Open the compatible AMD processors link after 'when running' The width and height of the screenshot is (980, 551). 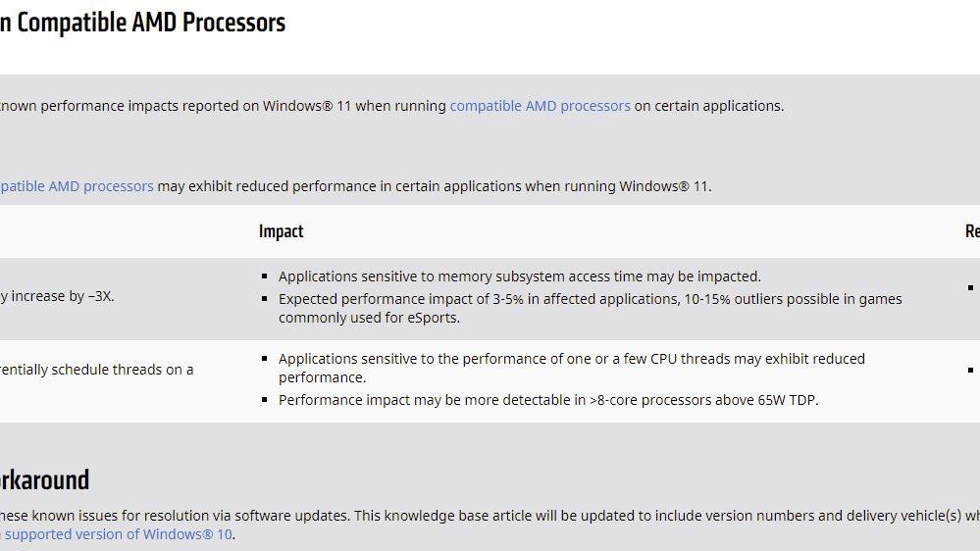click(540, 106)
